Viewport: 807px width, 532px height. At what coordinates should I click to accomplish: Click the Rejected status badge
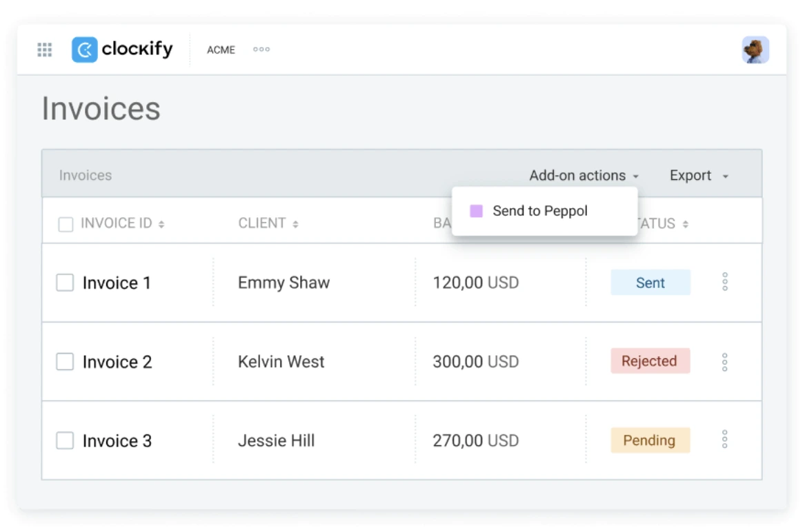(650, 361)
